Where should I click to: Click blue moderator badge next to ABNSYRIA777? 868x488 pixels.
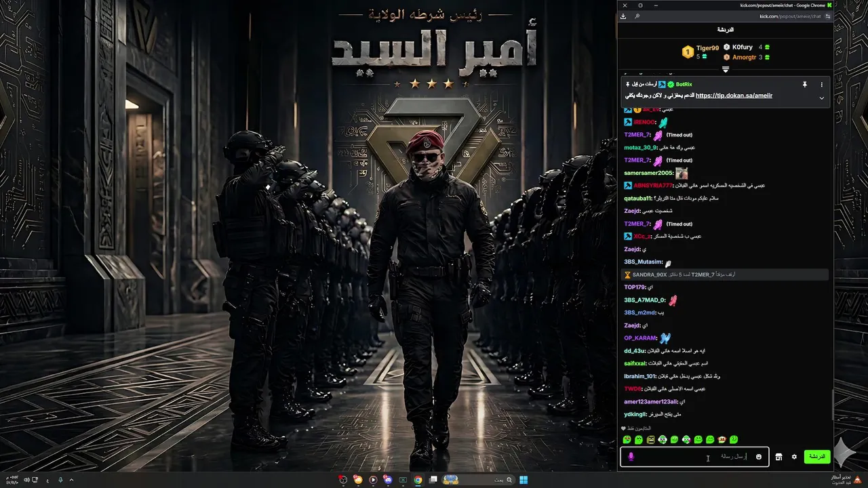coord(628,186)
